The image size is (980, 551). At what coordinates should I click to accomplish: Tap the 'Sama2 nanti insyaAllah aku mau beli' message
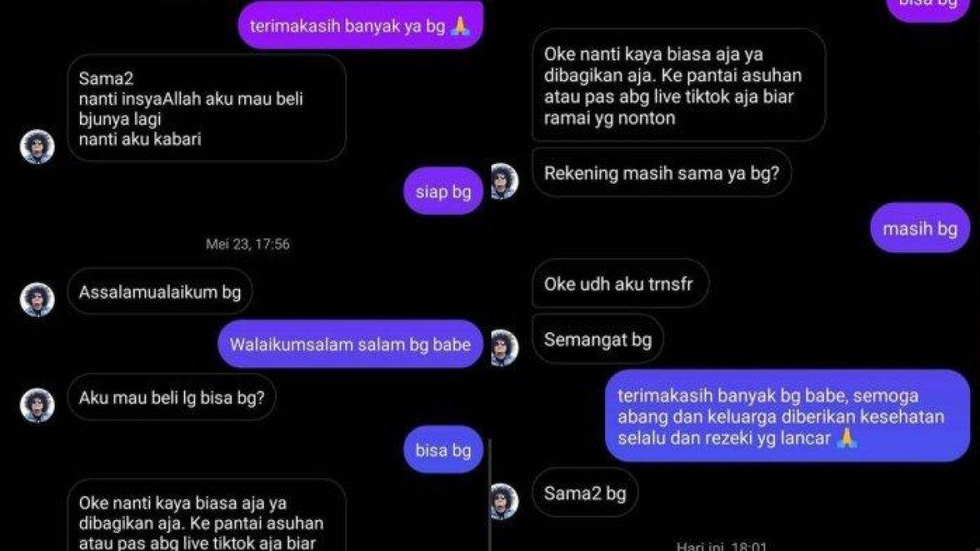[x=207, y=109]
